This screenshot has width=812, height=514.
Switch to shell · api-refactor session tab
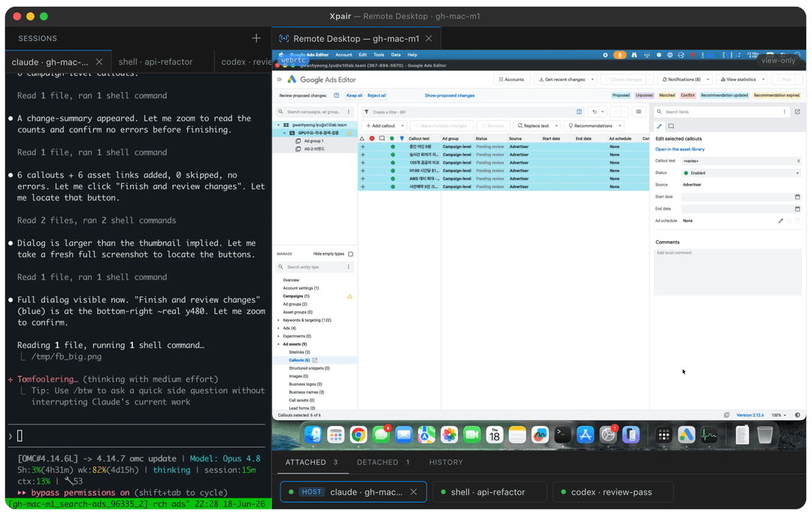pos(156,62)
